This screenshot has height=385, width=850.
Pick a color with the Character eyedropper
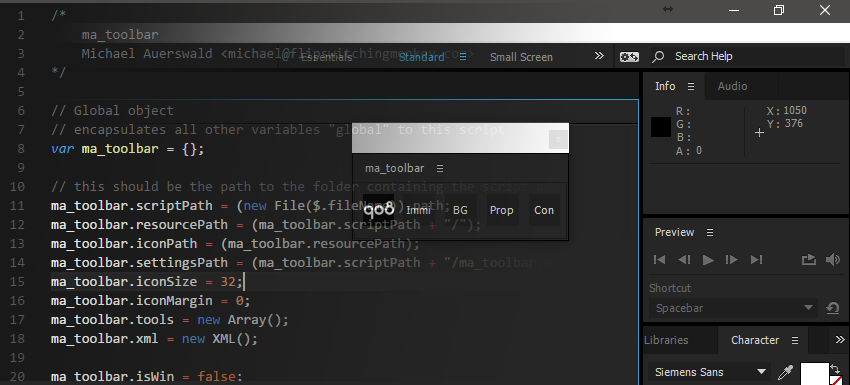tap(784, 372)
